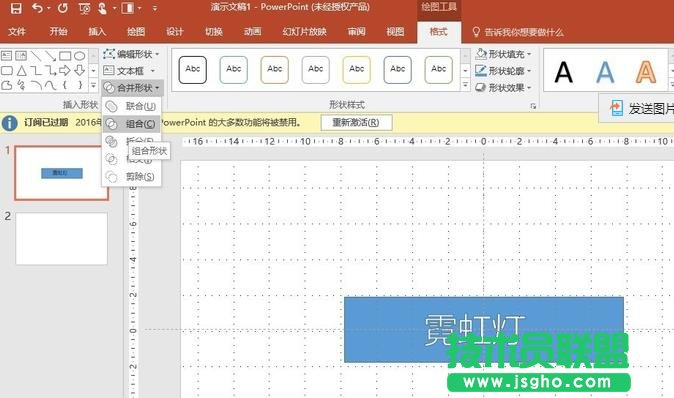Choose the elbow arrow connector shape
The width and height of the screenshot is (674, 398).
click(x=50, y=70)
